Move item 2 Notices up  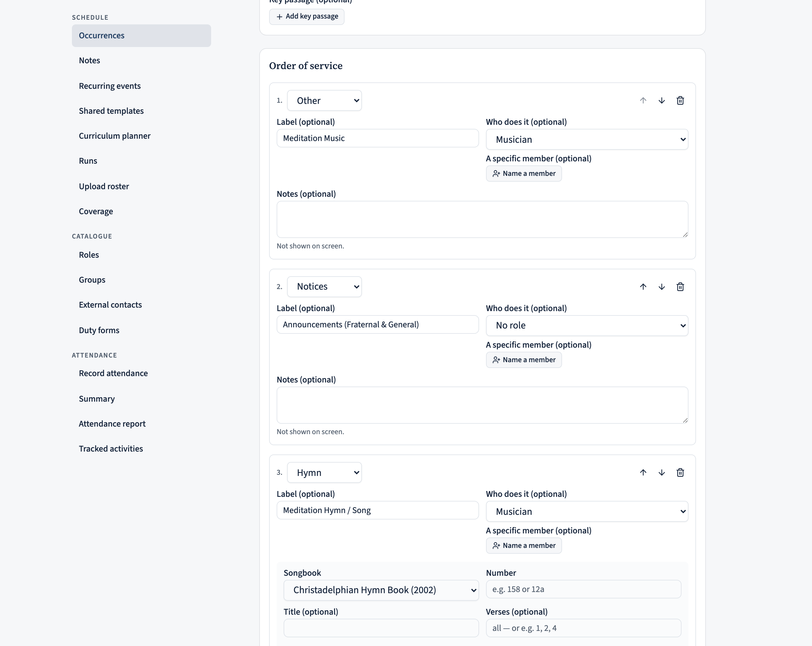pyautogui.click(x=643, y=287)
